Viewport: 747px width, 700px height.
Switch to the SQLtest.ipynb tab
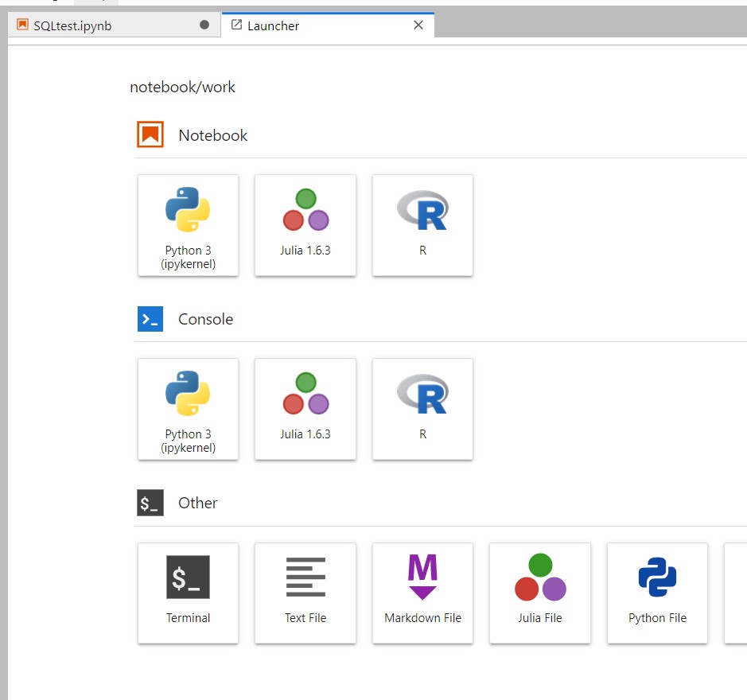[x=114, y=25]
